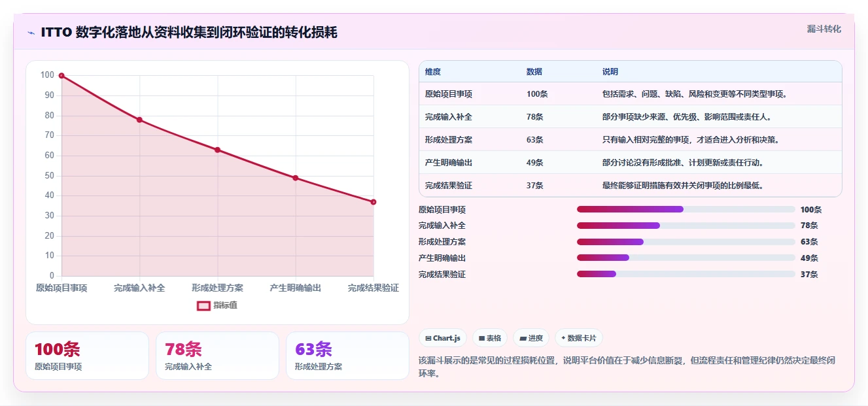Click the description starting 包括需求、问题、缺陷
The width and height of the screenshot is (868, 406).
(x=695, y=94)
